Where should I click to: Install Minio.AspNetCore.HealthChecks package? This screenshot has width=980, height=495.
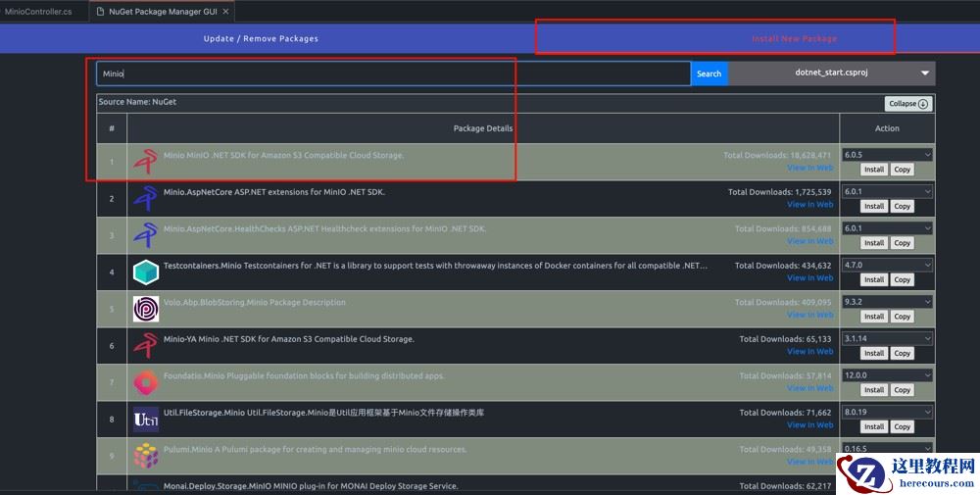point(874,243)
